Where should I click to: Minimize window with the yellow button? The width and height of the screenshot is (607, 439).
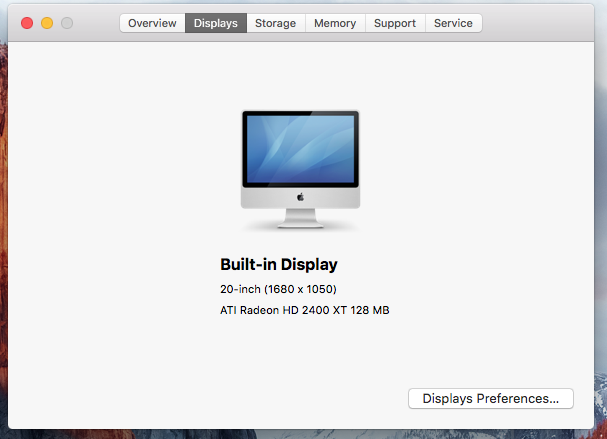point(47,23)
